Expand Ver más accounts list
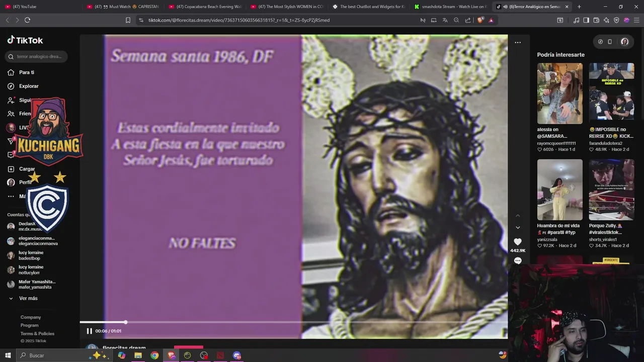Viewport: 644px width, 362px height. [23, 298]
